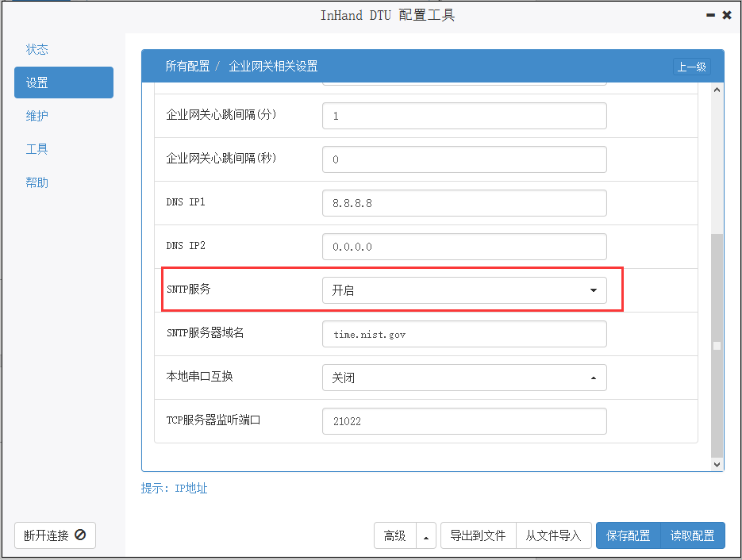The height and width of the screenshot is (560, 742).
Task: Click the 导出到文件 button
Action: click(478, 535)
